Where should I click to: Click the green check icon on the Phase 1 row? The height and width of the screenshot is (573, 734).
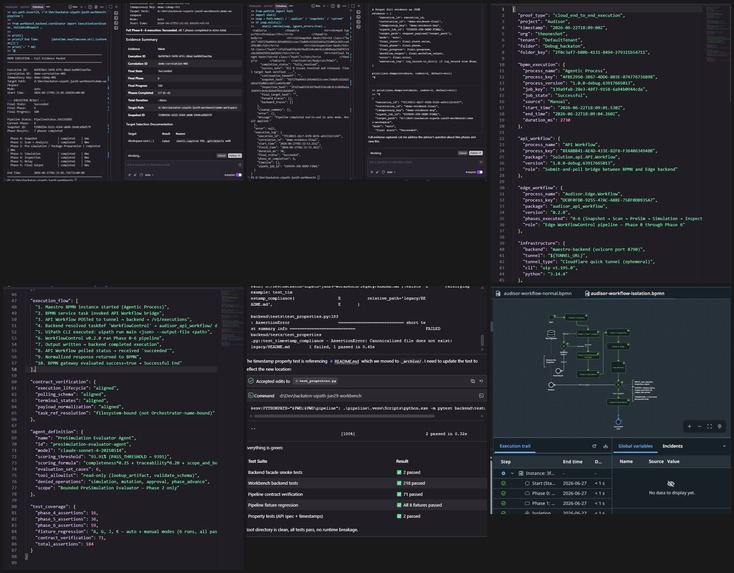click(x=503, y=503)
